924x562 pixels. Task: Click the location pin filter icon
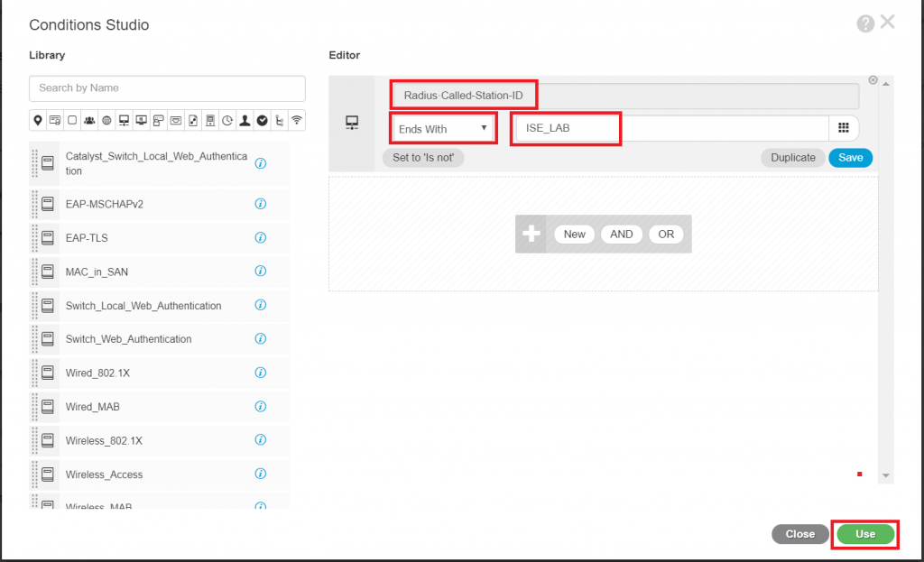[38, 120]
